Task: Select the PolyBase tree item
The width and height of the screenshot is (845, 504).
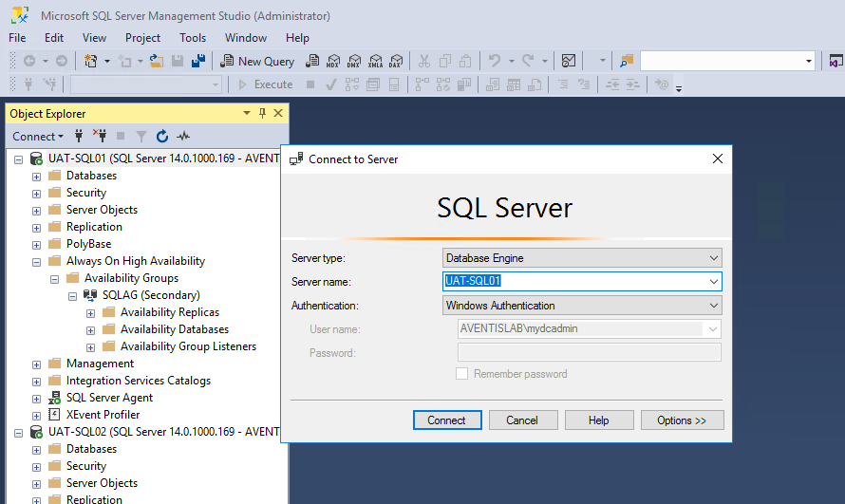Action: (88, 243)
